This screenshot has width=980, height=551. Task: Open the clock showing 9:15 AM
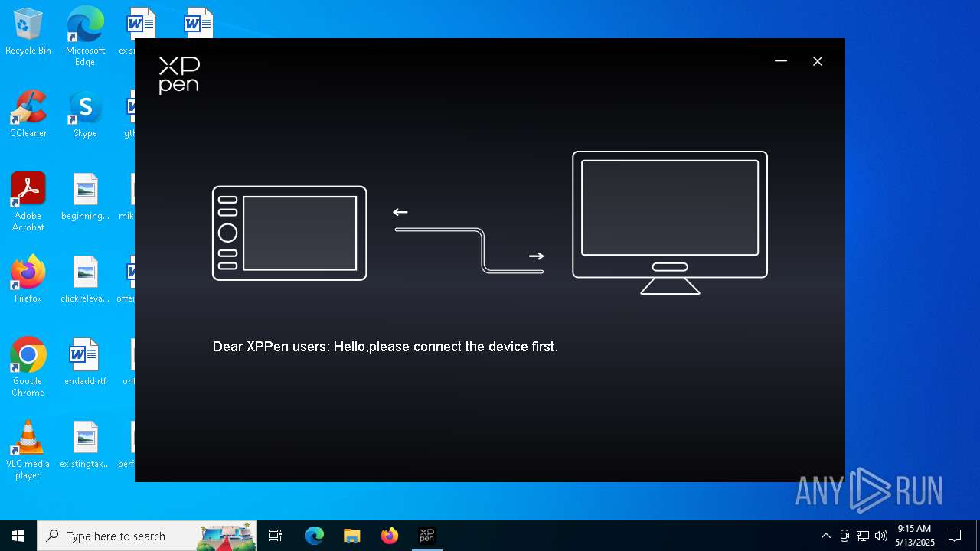915,536
